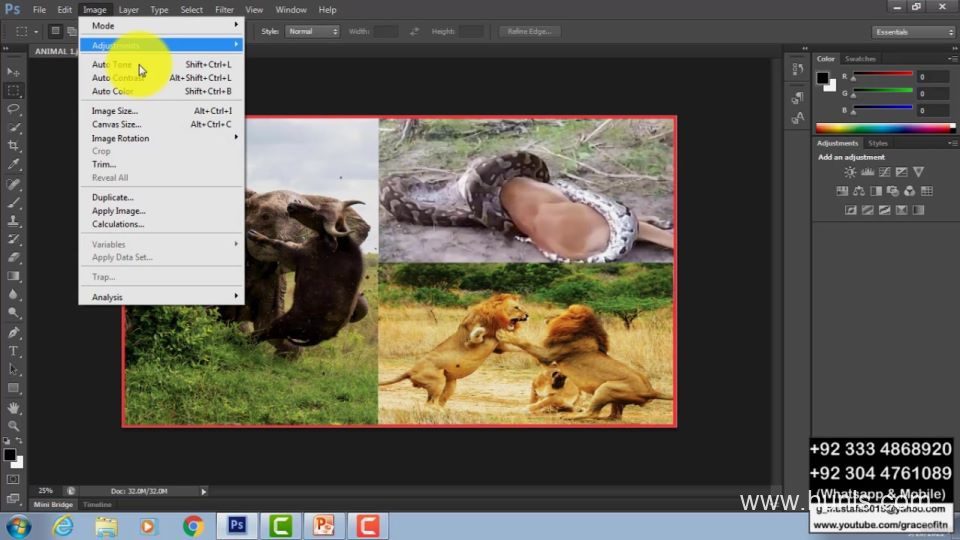960x540 pixels.
Task: Open the Layer menu
Action: pos(129,10)
